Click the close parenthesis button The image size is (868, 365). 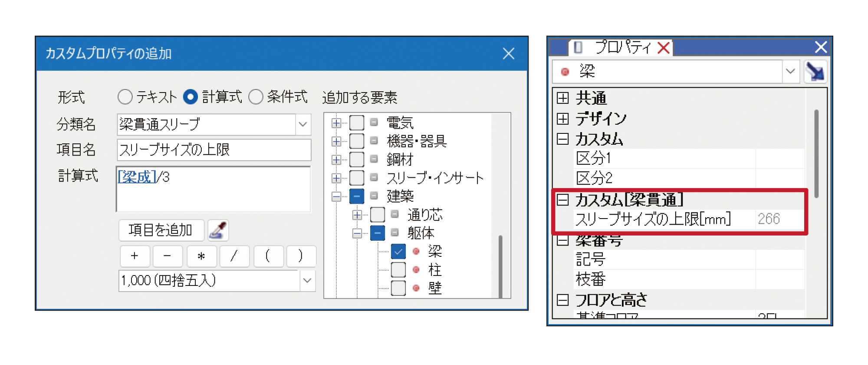click(x=301, y=256)
